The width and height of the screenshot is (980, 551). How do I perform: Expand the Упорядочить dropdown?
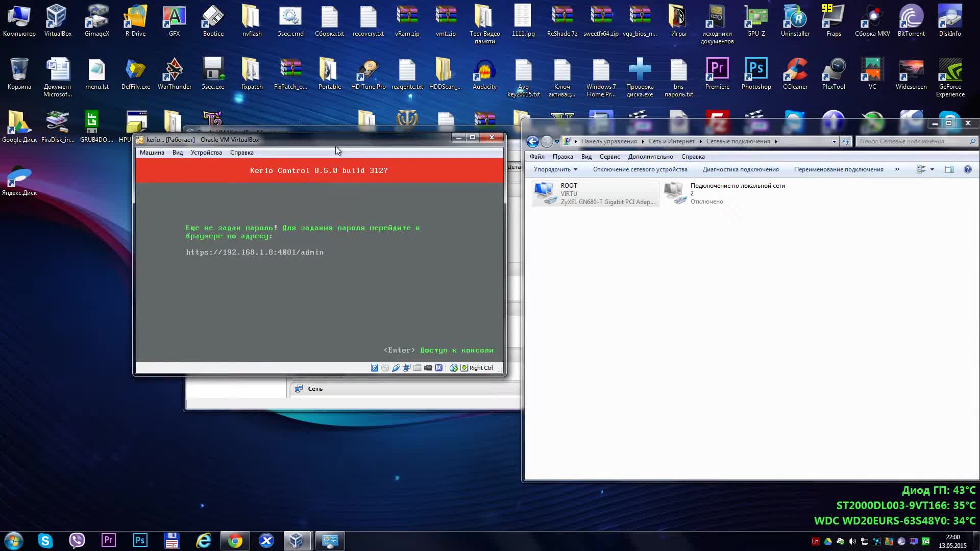pyautogui.click(x=555, y=169)
